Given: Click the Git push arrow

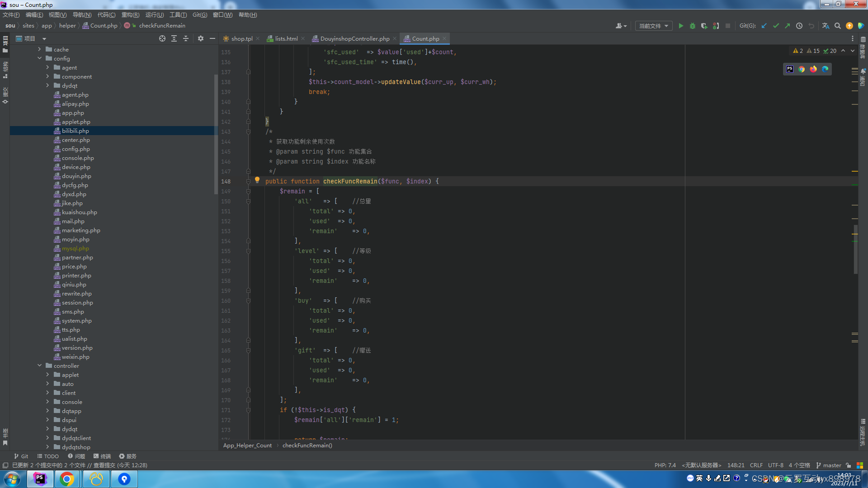Looking at the screenshot, I should [x=788, y=26].
